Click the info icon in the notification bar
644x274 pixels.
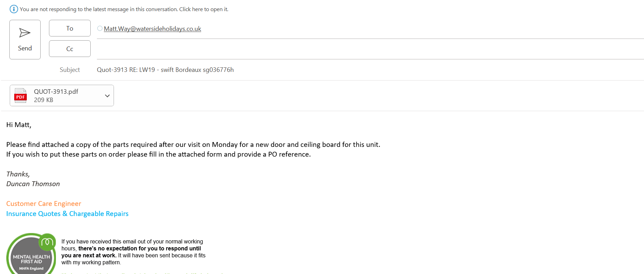(x=14, y=9)
